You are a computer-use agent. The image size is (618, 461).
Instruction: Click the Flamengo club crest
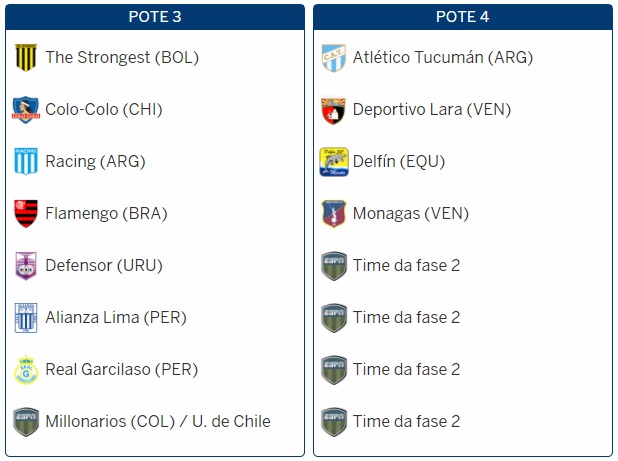[x=25, y=214]
